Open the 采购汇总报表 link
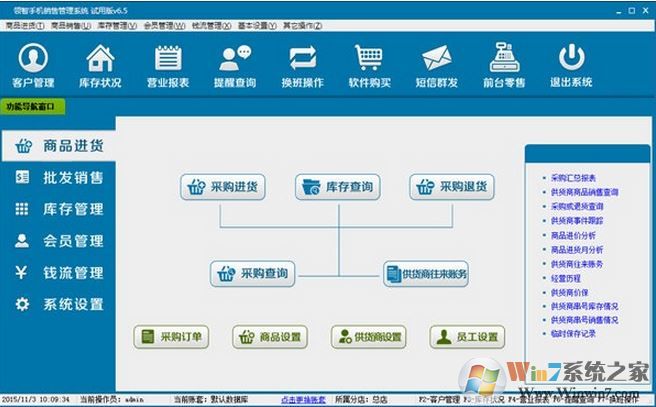The width and height of the screenshot is (656, 407). pos(573,178)
